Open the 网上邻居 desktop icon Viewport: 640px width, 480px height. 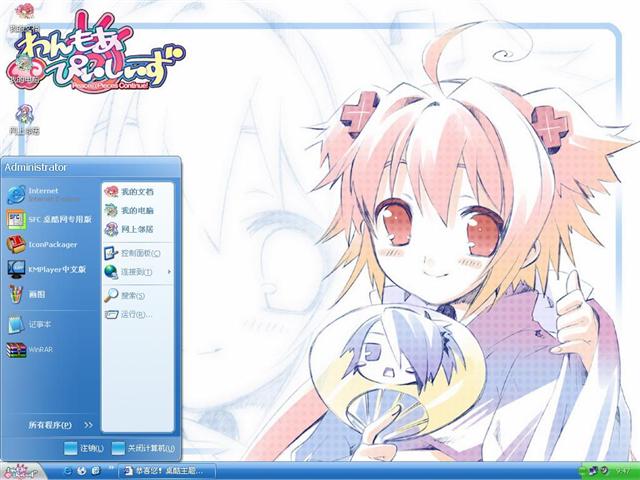point(24,120)
